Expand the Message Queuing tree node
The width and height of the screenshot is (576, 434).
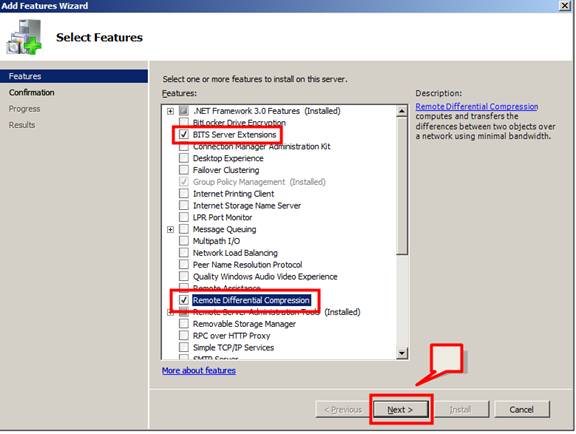point(170,229)
